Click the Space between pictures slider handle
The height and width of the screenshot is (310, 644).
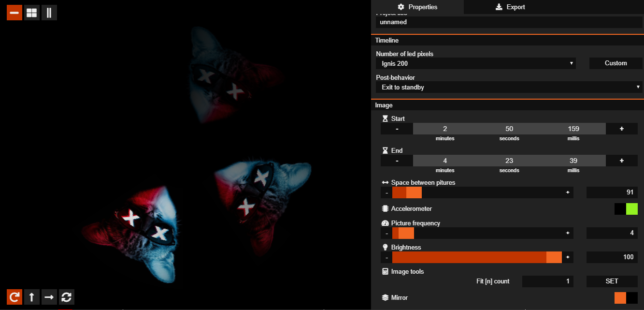pos(414,192)
